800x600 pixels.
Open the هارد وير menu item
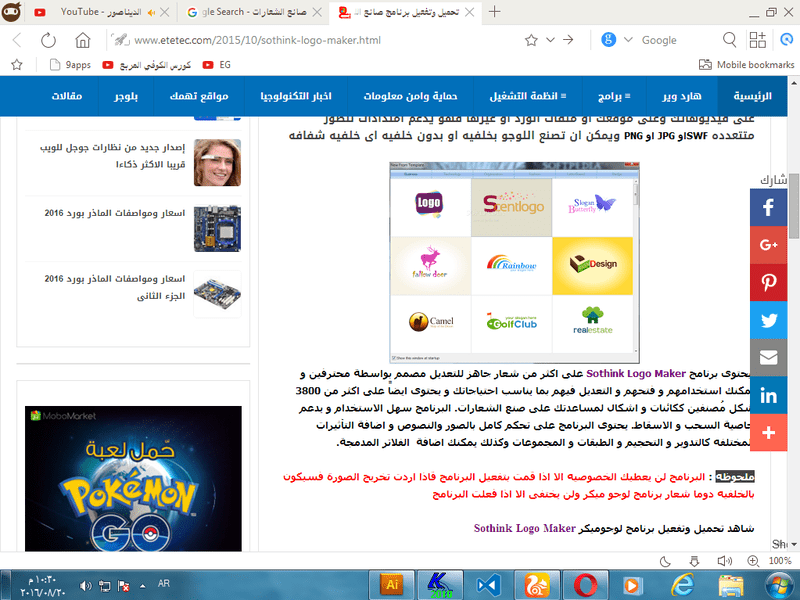tap(682, 96)
